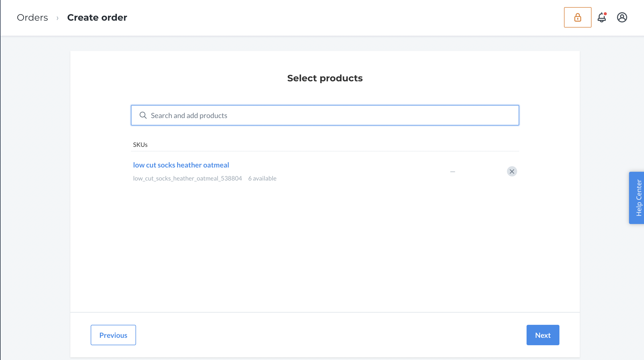Click the breadcrumb chevron after Orders
The image size is (644, 360).
point(58,18)
